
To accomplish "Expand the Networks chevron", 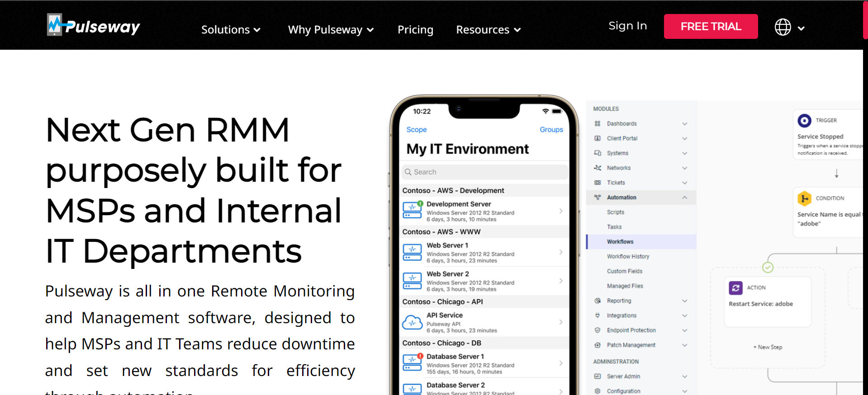I will click(685, 168).
